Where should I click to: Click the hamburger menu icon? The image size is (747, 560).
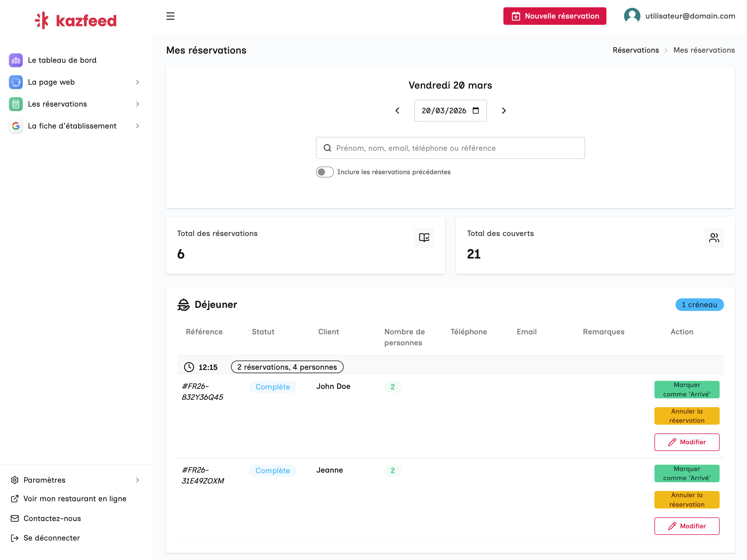(170, 16)
